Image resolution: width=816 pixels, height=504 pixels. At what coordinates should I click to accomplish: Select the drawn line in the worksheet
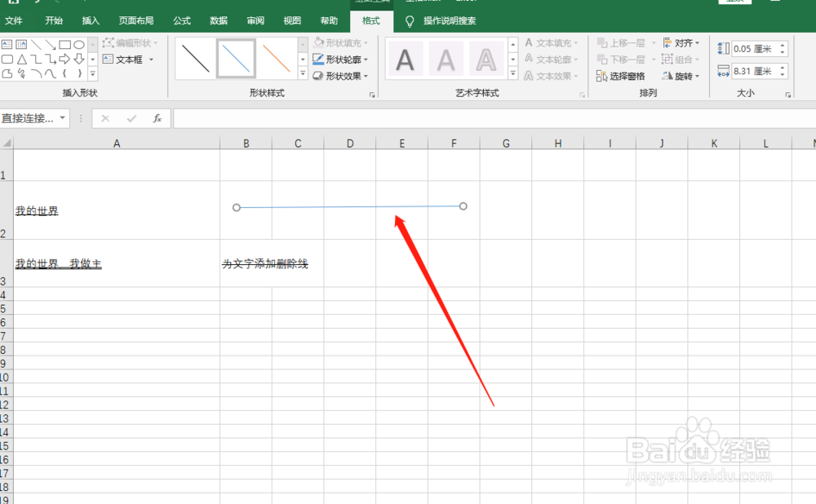tap(349, 206)
